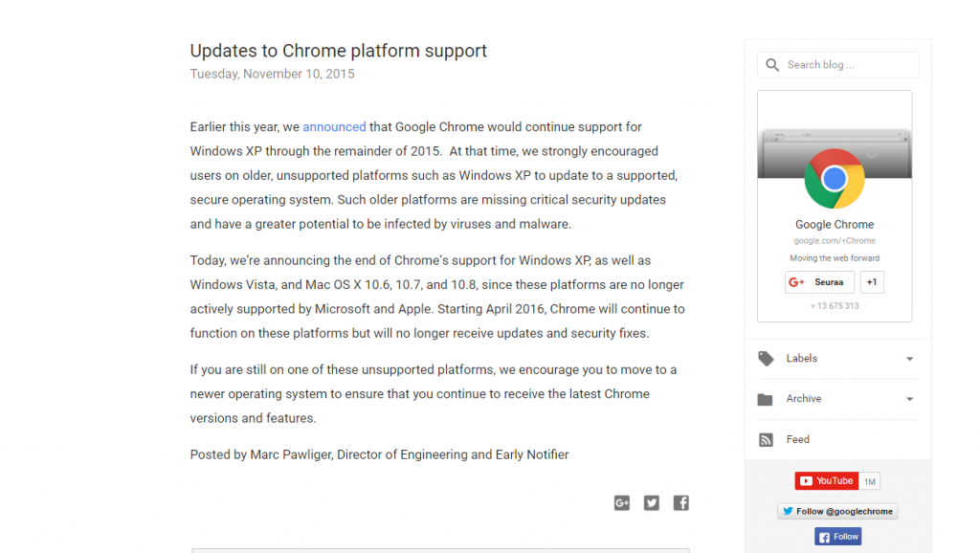Click inside the 'Search blog' input field
This screenshot has width=980, height=553.
[842, 65]
